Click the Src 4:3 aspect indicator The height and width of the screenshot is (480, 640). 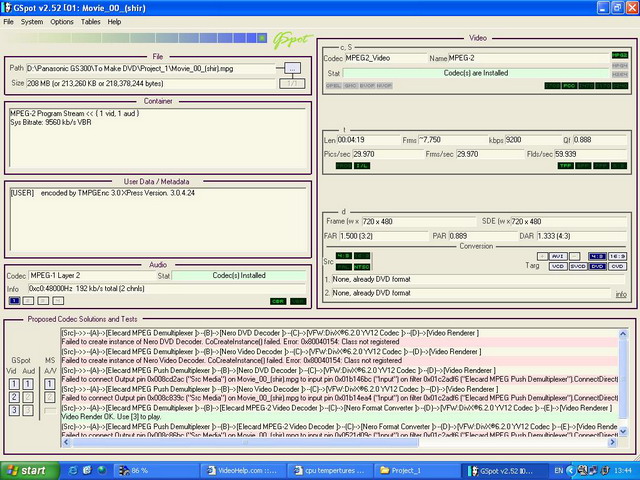pos(344,256)
